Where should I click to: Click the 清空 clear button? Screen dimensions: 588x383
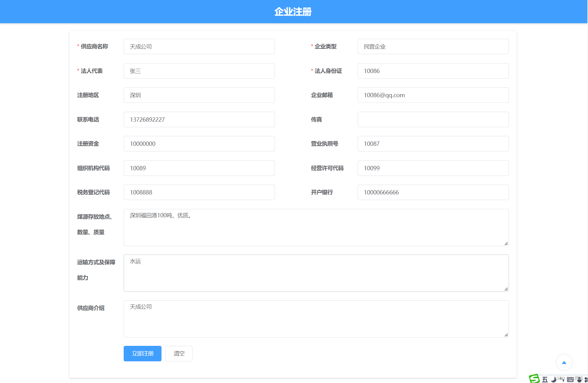point(179,354)
